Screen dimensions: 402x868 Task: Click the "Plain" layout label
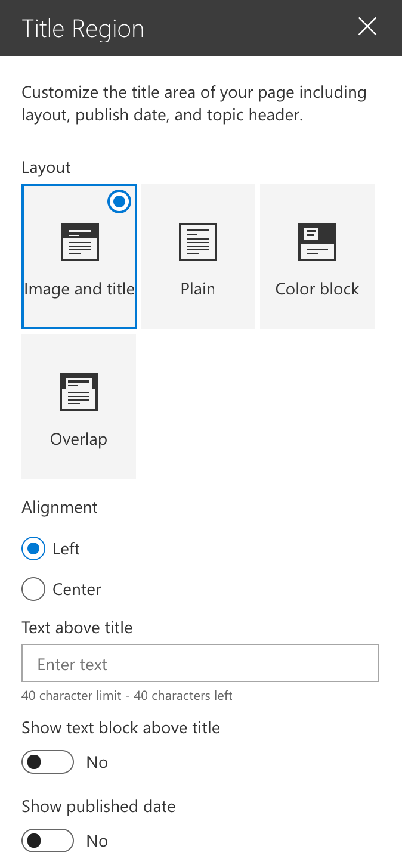point(198,289)
